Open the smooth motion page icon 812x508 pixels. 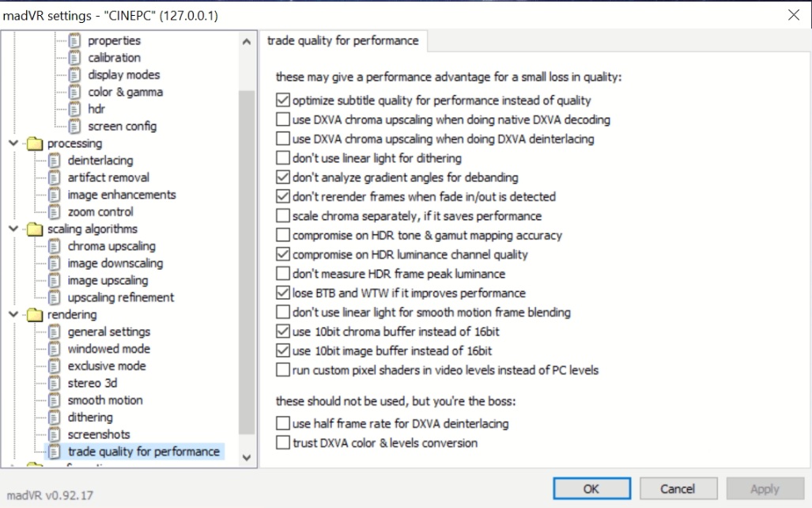tap(55, 400)
